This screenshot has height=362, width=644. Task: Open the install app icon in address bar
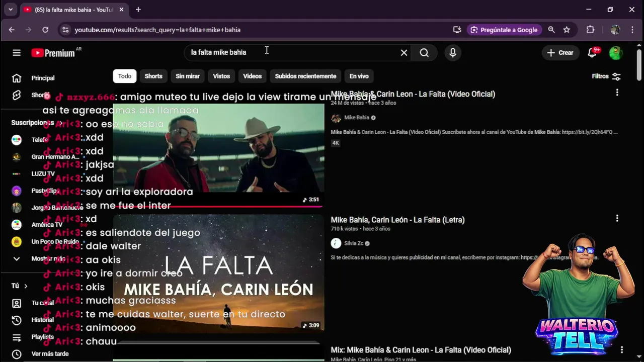coord(457,30)
